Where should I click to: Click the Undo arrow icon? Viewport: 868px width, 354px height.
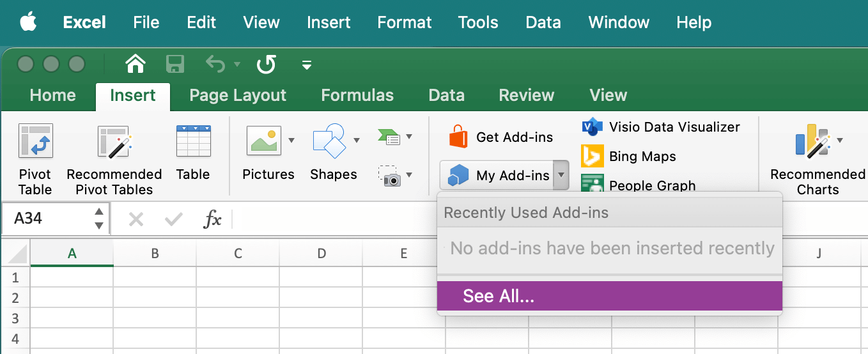pos(215,64)
